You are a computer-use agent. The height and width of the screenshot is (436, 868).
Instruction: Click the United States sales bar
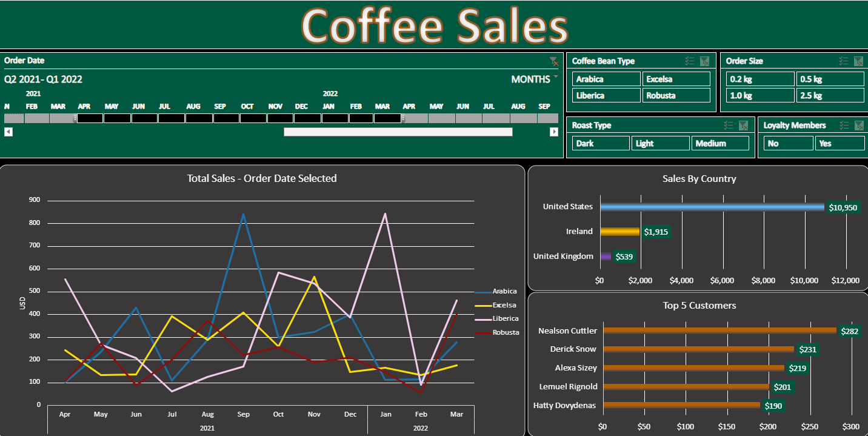coord(712,207)
